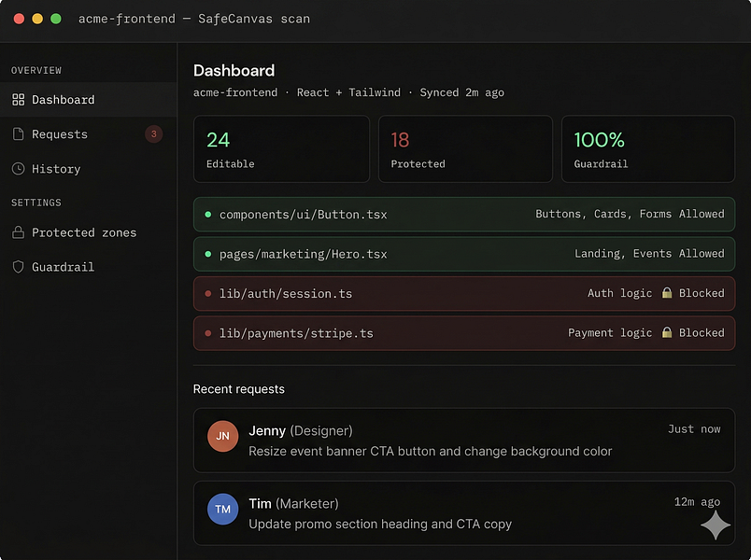Select the components/ui/Button.tsx file row
Viewport: 751px width, 560px height.
click(464, 215)
